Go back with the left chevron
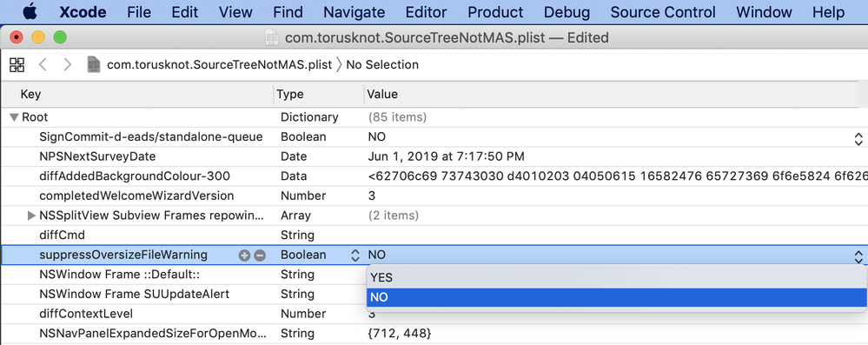Image resolution: width=868 pixels, height=345 pixels. point(43,65)
